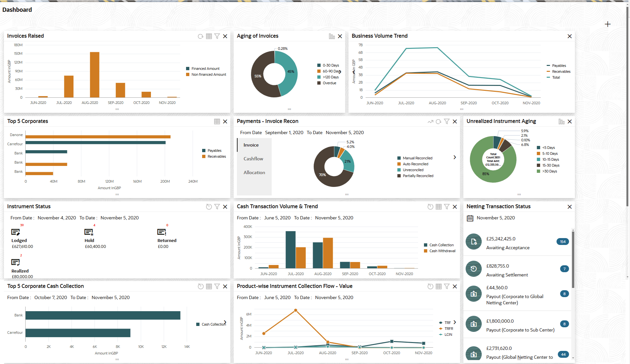Select the Allocation tab
The width and height of the screenshot is (630, 364).
click(254, 172)
